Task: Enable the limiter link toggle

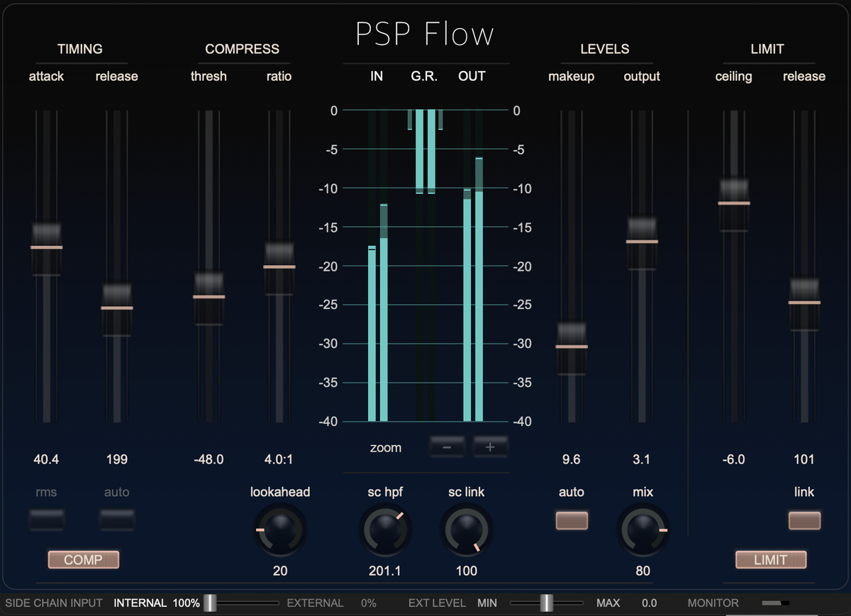Action: point(804,520)
